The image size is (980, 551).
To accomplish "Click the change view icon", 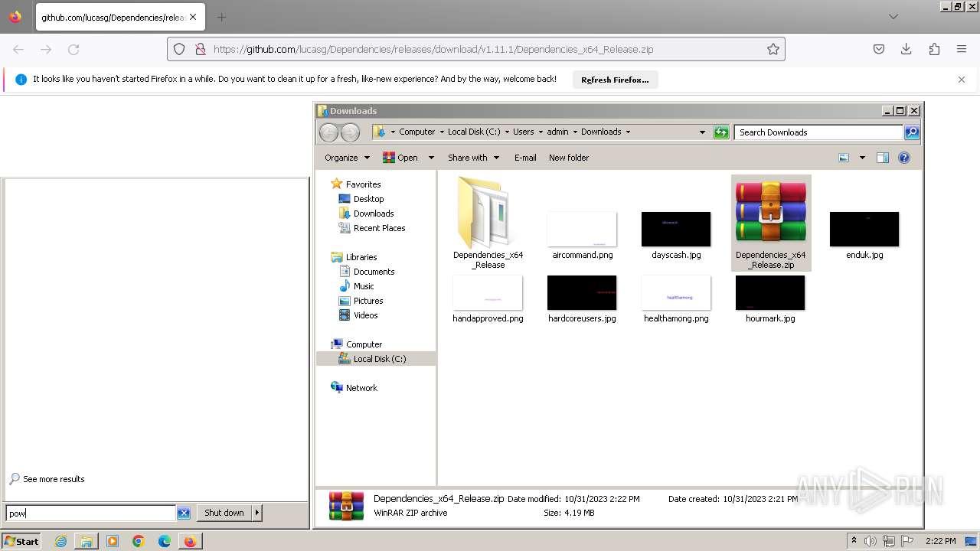I will 844,158.
